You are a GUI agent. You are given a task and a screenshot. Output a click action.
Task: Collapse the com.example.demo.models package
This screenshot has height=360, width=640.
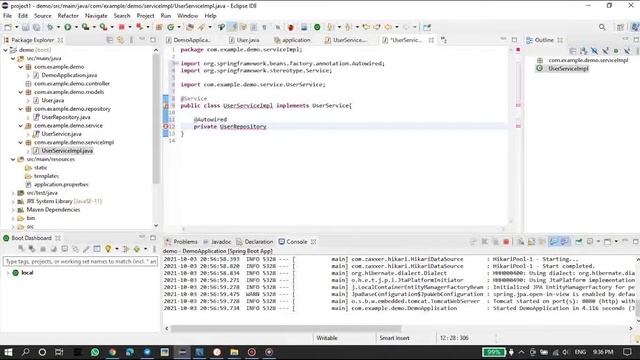20,92
